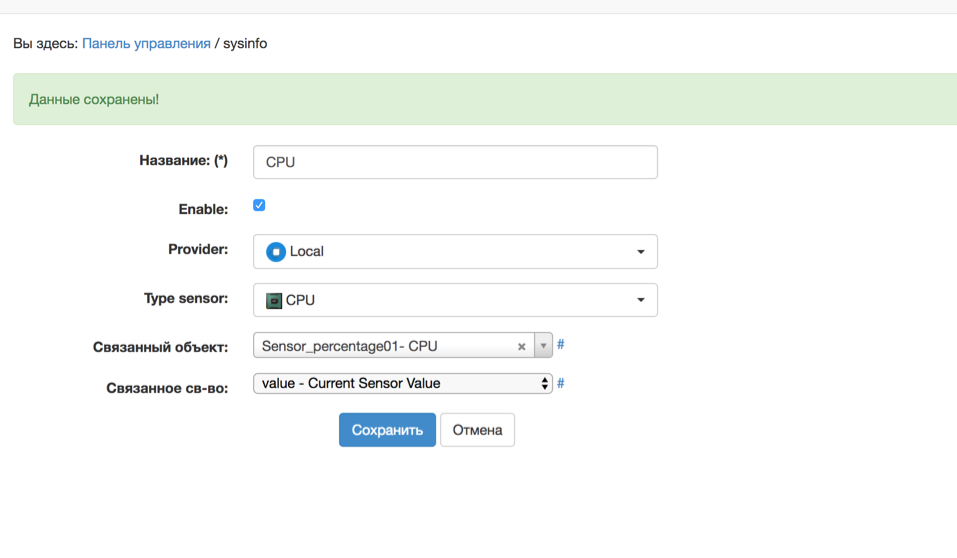Click the # link beside Связанное св-во

pos(561,383)
